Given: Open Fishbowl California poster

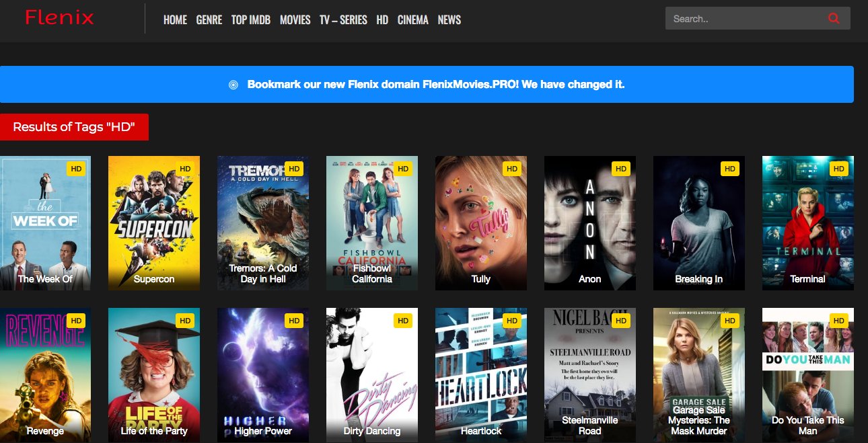Looking at the screenshot, I should [x=372, y=223].
